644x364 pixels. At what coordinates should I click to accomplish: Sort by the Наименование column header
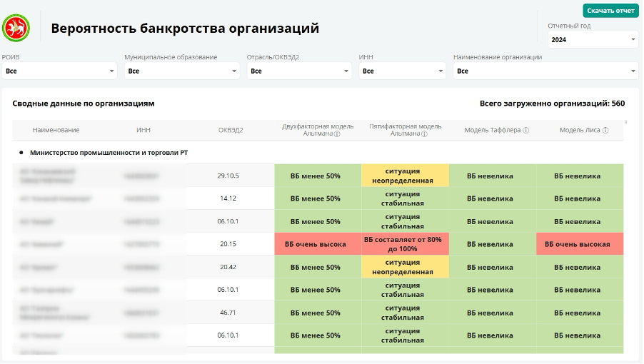56,130
